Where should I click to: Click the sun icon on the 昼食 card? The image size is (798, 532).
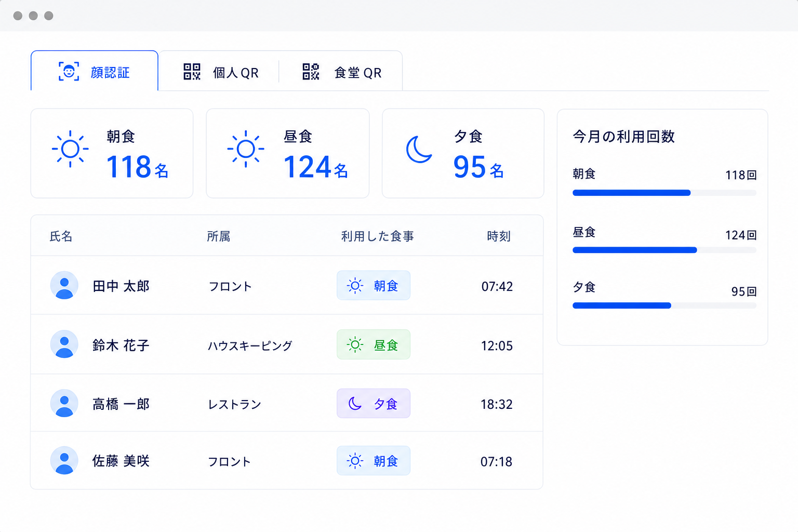246,149
